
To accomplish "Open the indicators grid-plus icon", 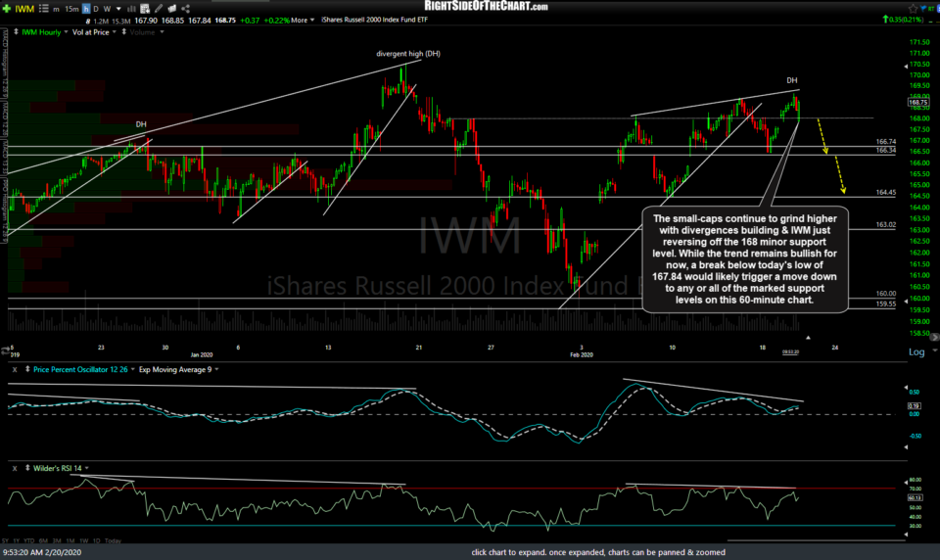I will tap(145, 9).
